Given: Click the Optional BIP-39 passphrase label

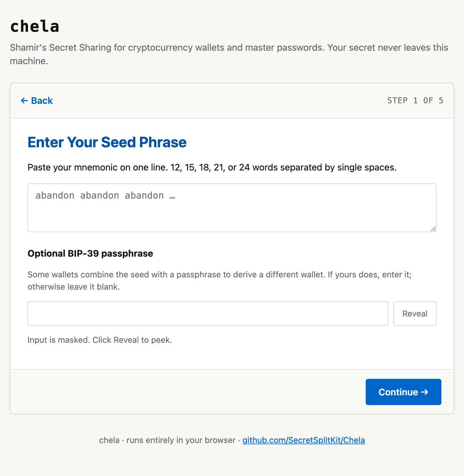Looking at the screenshot, I should point(90,253).
